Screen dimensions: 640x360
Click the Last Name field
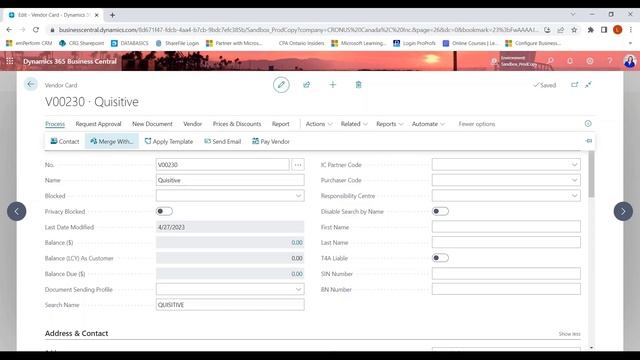pos(506,242)
